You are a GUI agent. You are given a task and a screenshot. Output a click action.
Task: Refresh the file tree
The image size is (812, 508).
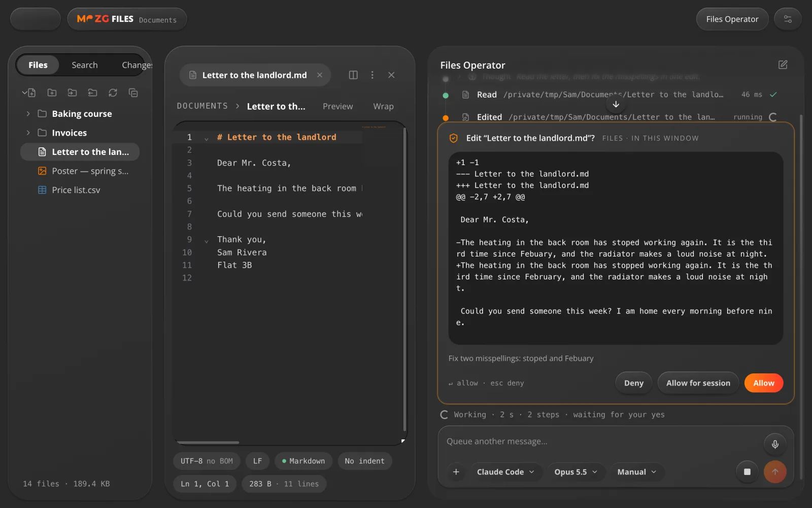[113, 92]
